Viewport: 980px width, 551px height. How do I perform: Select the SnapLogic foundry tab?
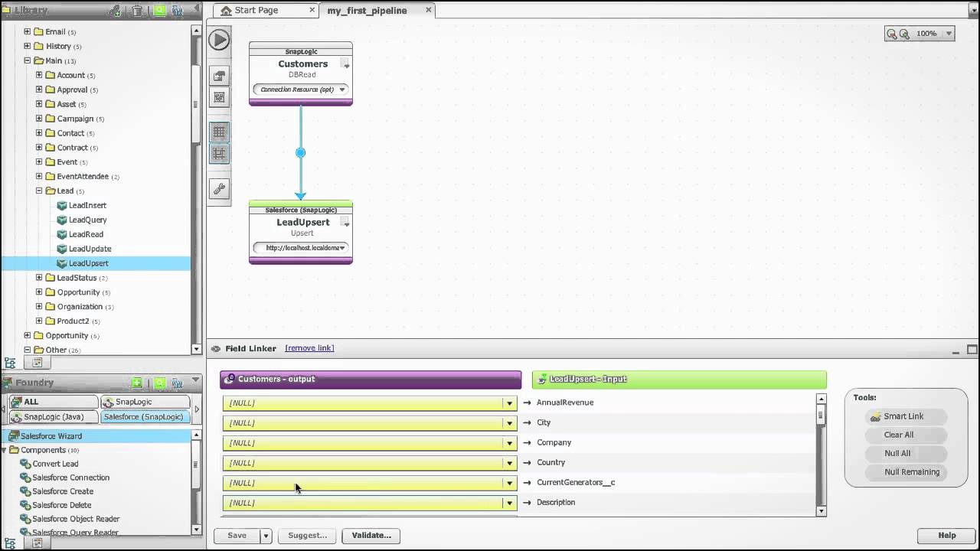145,402
